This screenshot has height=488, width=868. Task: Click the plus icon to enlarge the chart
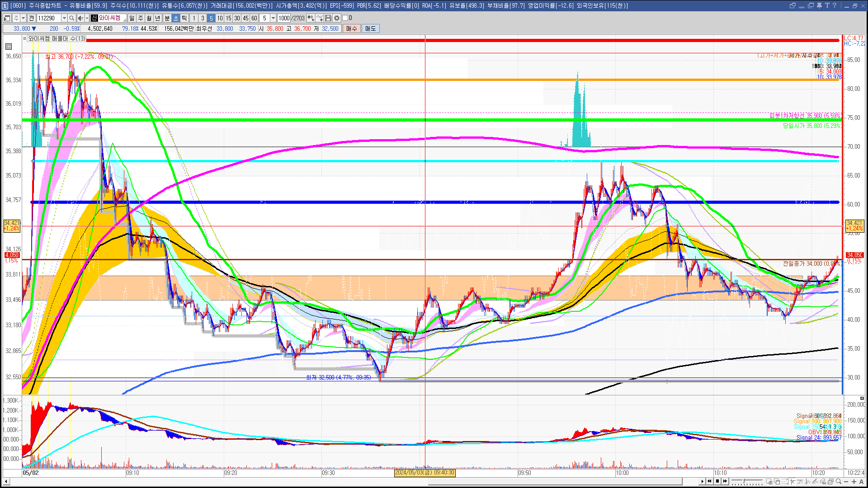tap(854, 481)
